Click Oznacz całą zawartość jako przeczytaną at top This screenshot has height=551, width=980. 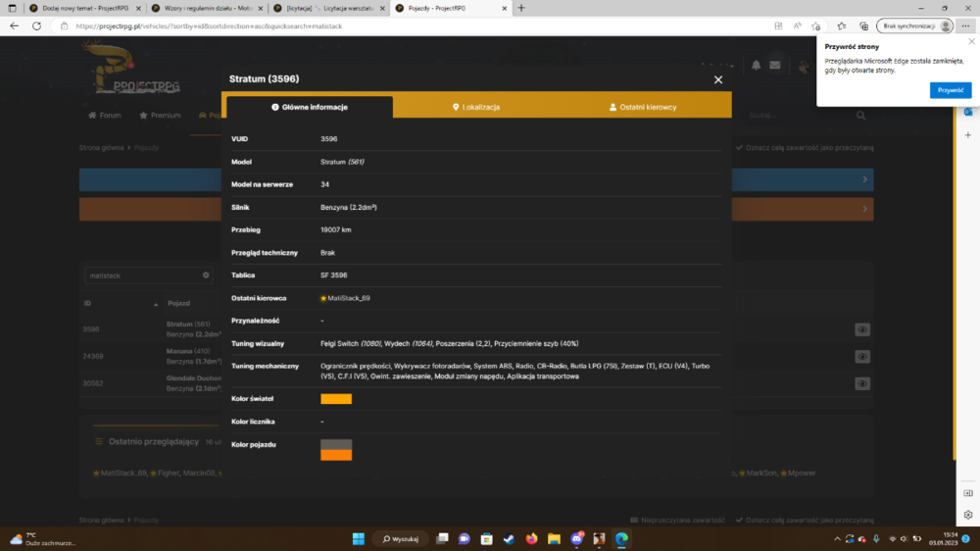tap(805, 148)
